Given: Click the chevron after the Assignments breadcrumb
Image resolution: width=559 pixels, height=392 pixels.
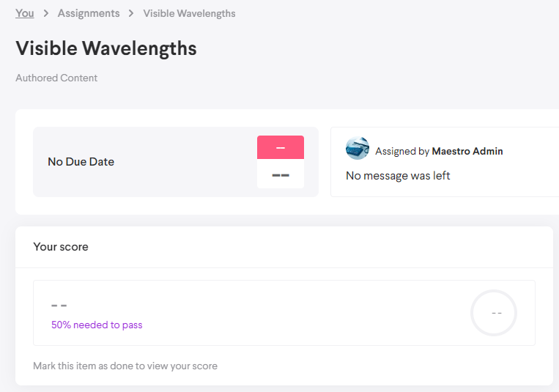Looking at the screenshot, I should (x=132, y=13).
